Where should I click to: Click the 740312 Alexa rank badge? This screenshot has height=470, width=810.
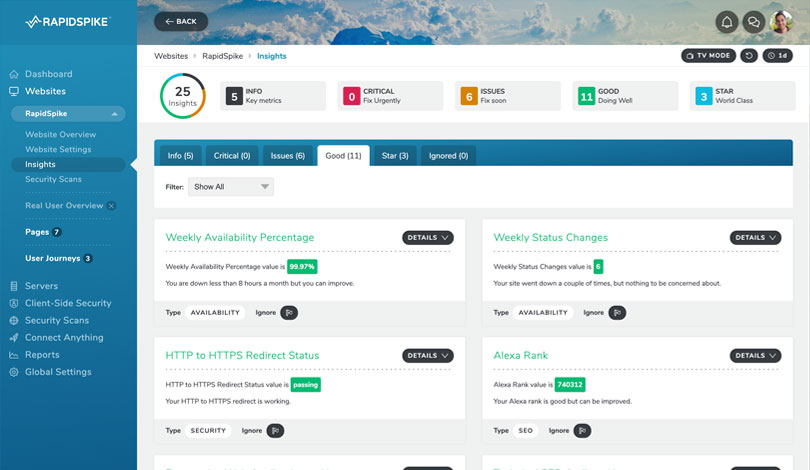tap(570, 384)
